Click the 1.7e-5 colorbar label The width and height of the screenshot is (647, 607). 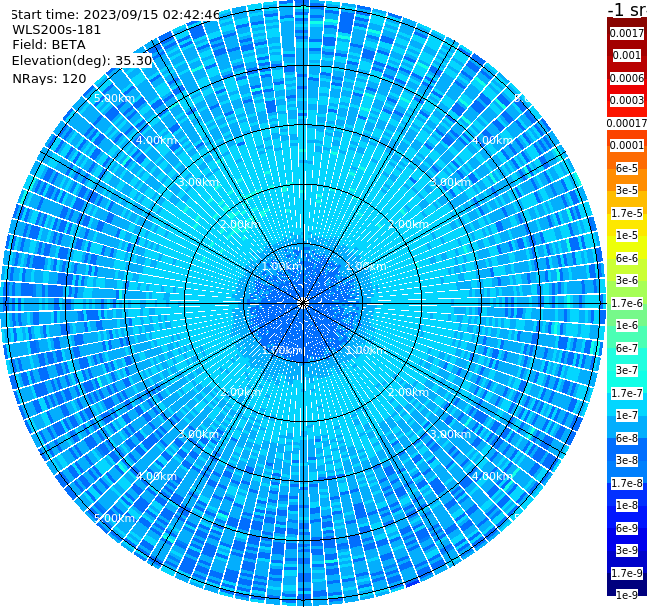coord(627,213)
